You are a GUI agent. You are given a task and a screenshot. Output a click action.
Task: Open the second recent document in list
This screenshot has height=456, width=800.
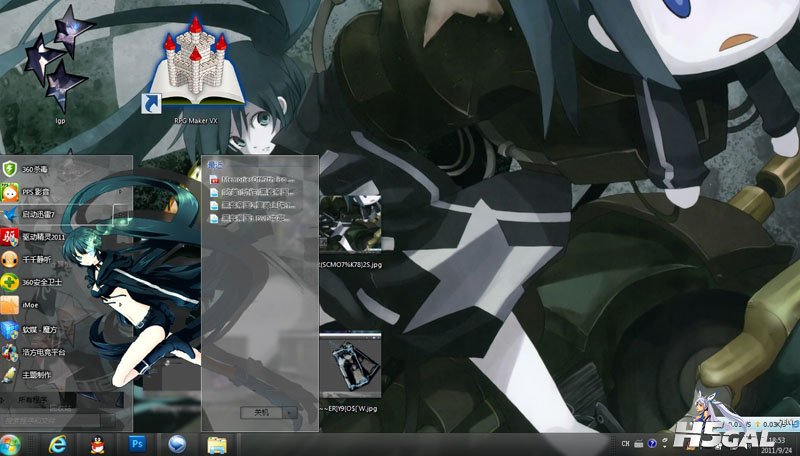click(x=252, y=192)
